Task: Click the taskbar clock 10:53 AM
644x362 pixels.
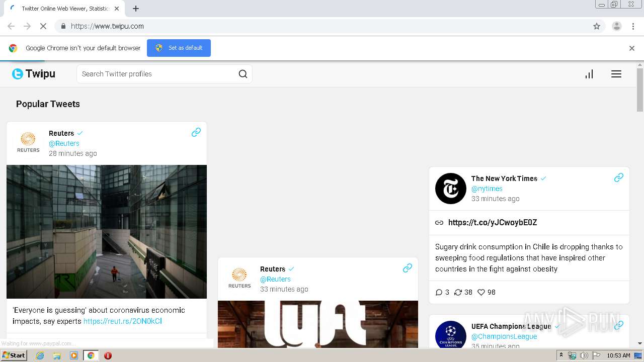Action: point(618,355)
